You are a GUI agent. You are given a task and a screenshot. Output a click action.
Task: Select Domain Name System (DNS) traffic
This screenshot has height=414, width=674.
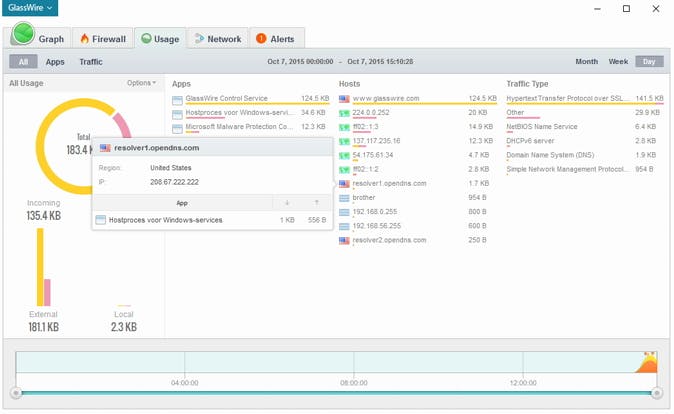pyautogui.click(x=585, y=156)
